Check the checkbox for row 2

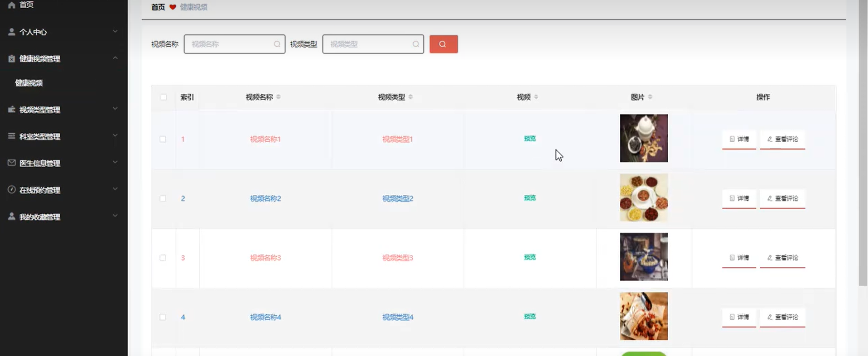pos(163,198)
